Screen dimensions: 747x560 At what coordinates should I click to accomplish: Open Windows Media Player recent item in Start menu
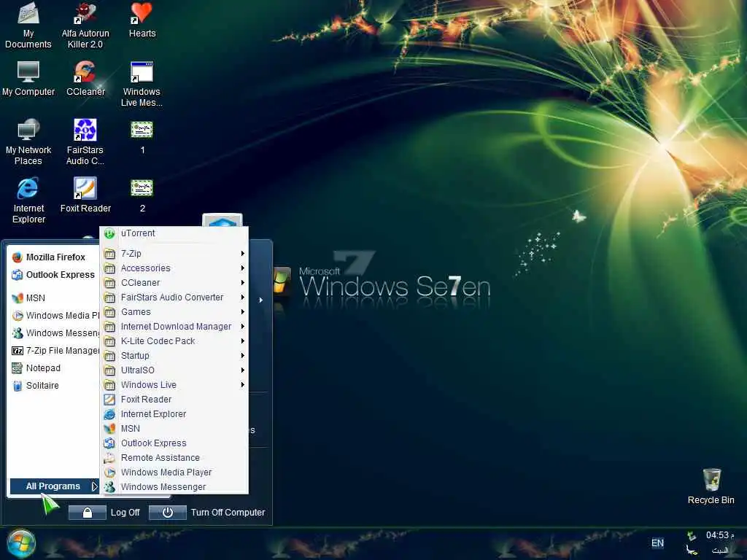click(55, 315)
